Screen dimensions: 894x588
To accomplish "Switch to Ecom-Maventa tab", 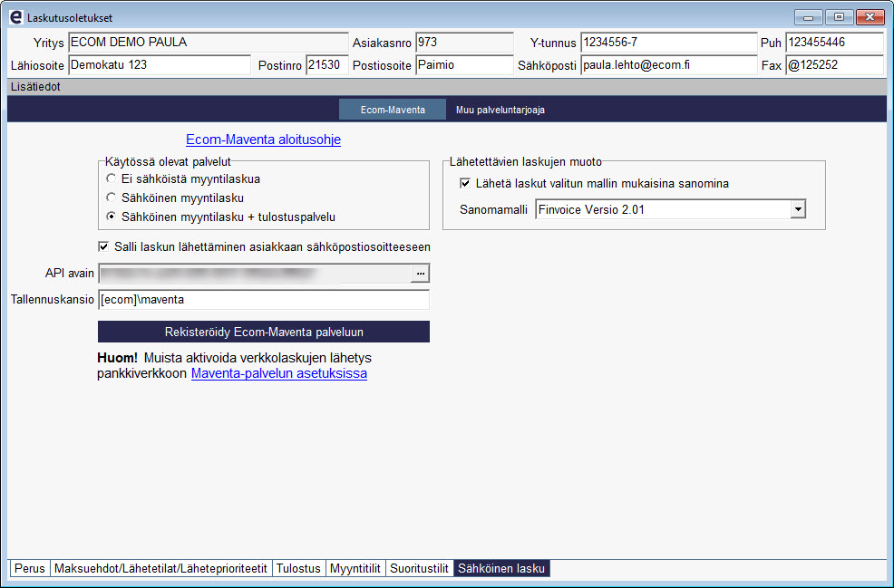I will (393, 110).
